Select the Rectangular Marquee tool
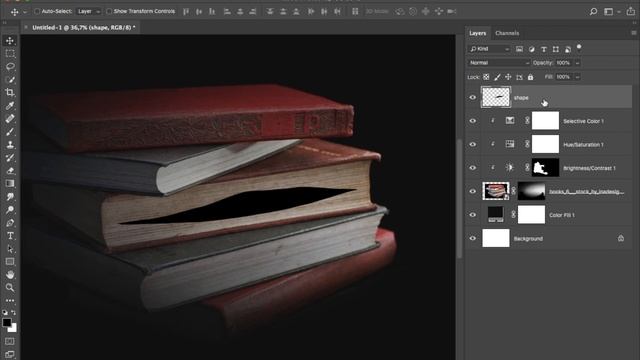The height and width of the screenshot is (360, 640). [10, 53]
